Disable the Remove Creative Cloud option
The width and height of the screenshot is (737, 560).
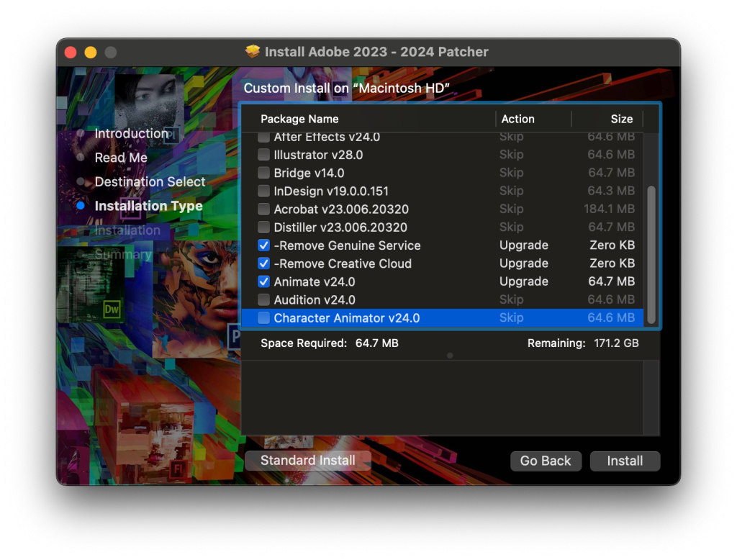pos(263,263)
